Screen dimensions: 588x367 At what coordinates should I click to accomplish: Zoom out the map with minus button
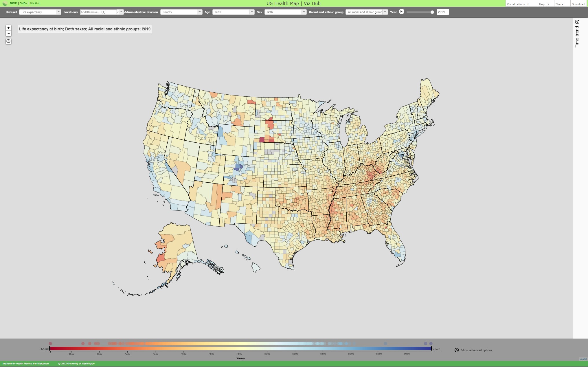coord(8,34)
